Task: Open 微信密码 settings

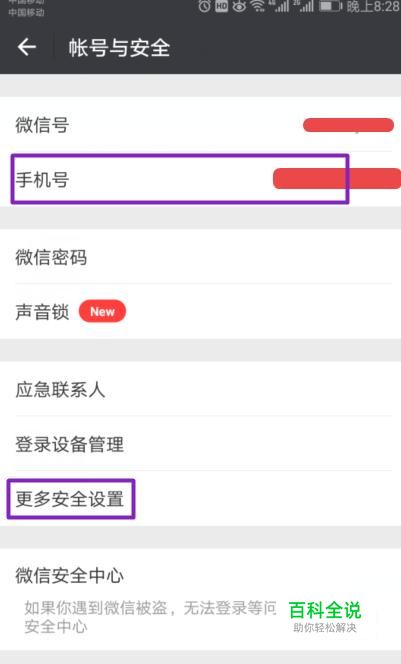Action: coord(200,257)
